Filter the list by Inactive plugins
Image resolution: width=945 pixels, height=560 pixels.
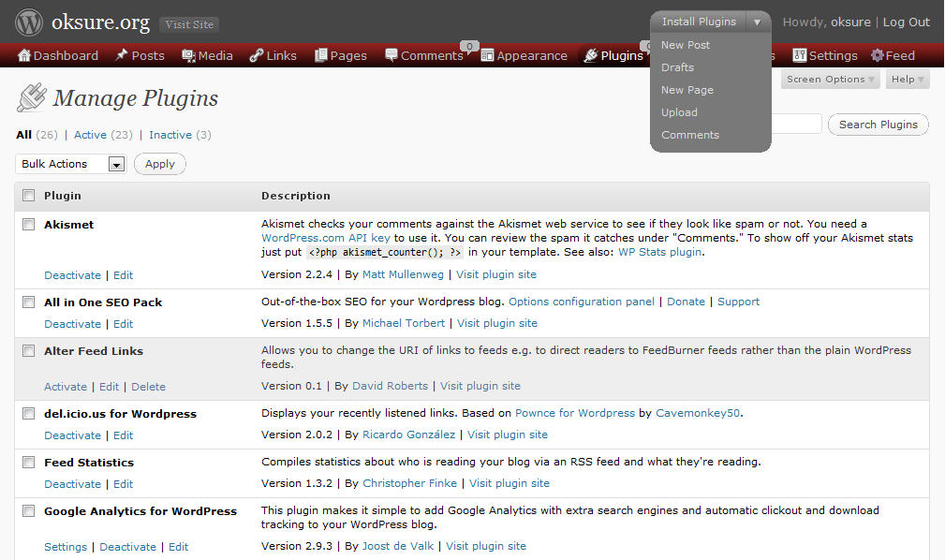(x=170, y=135)
